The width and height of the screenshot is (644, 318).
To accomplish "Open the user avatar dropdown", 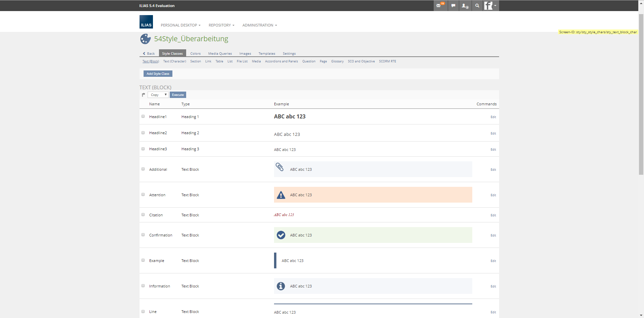I will (x=491, y=6).
